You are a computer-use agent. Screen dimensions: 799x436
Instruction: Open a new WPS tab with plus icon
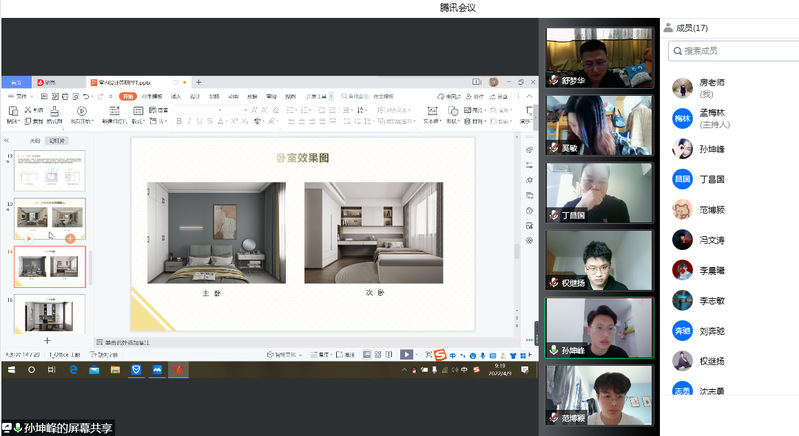(198, 82)
